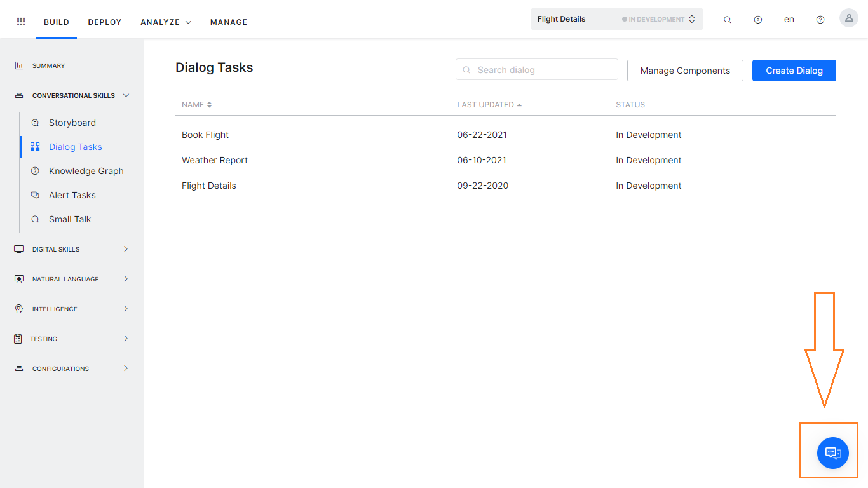Click the Alert Tasks icon
This screenshot has width=868, height=488.
35,195
